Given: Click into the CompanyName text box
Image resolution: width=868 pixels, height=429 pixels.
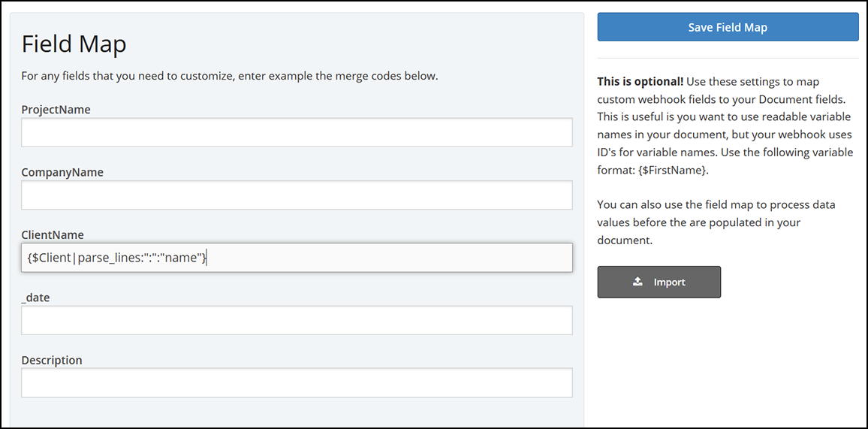Looking at the screenshot, I should [297, 195].
